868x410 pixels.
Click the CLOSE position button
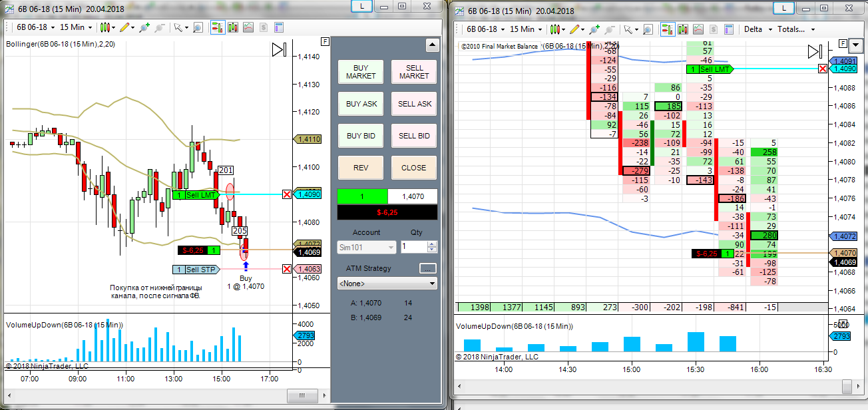[x=414, y=168]
